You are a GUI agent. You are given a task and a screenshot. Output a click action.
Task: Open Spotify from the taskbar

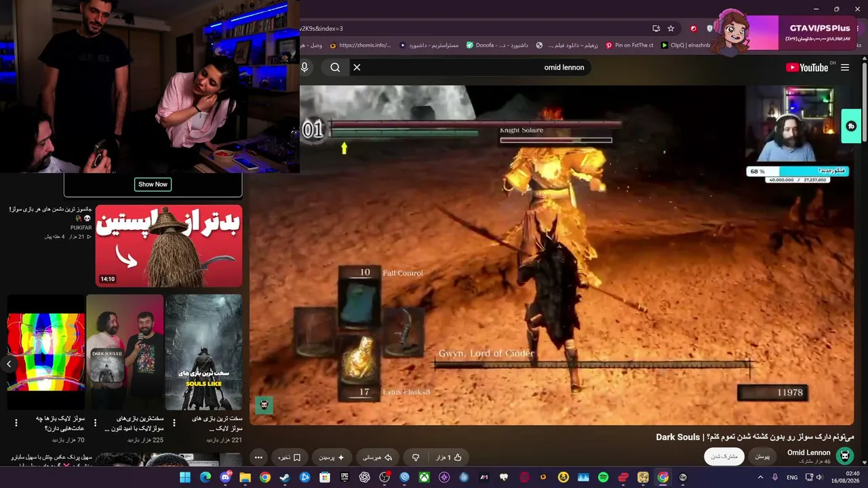[x=603, y=478]
